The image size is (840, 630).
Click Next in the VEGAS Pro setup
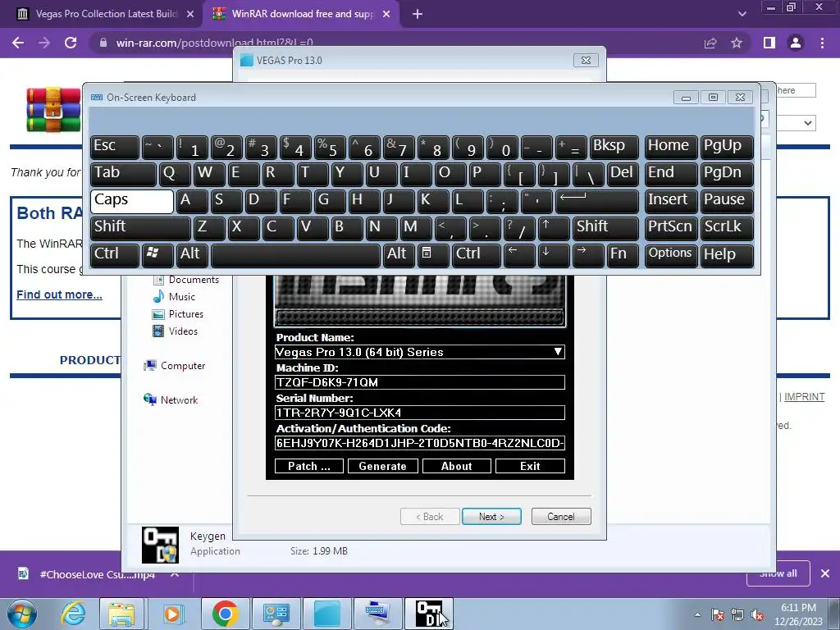(491, 517)
